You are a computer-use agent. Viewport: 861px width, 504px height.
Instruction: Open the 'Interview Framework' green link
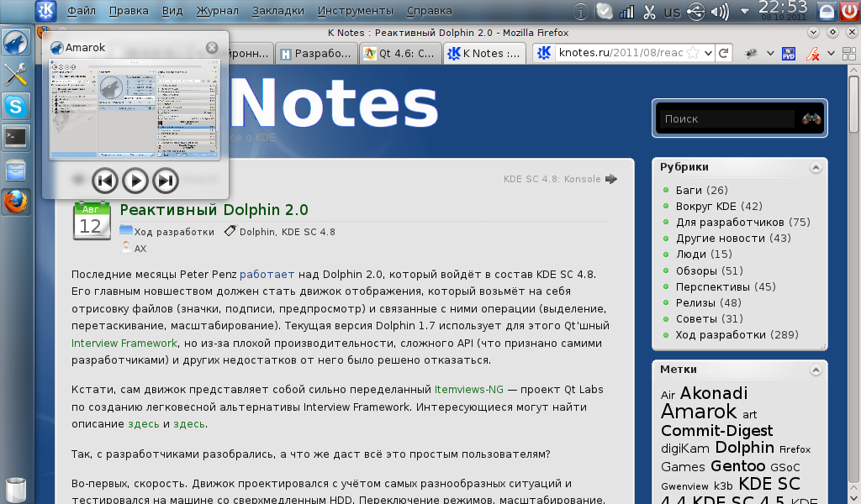[x=124, y=343]
